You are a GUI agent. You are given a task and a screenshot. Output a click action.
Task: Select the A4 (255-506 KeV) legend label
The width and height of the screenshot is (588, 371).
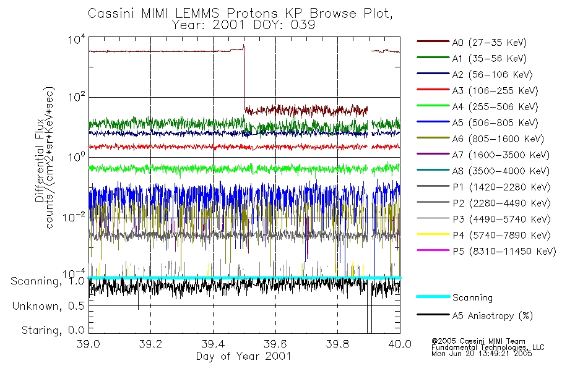coord(495,107)
